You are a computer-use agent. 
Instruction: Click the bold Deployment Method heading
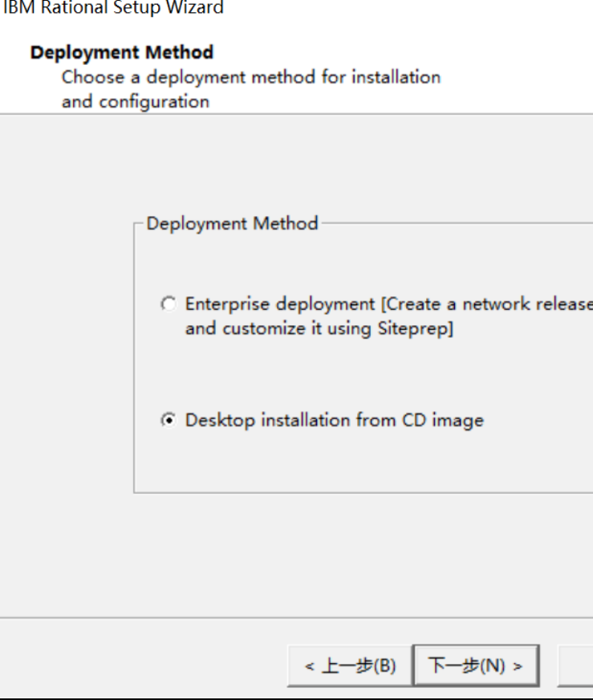[x=122, y=52]
